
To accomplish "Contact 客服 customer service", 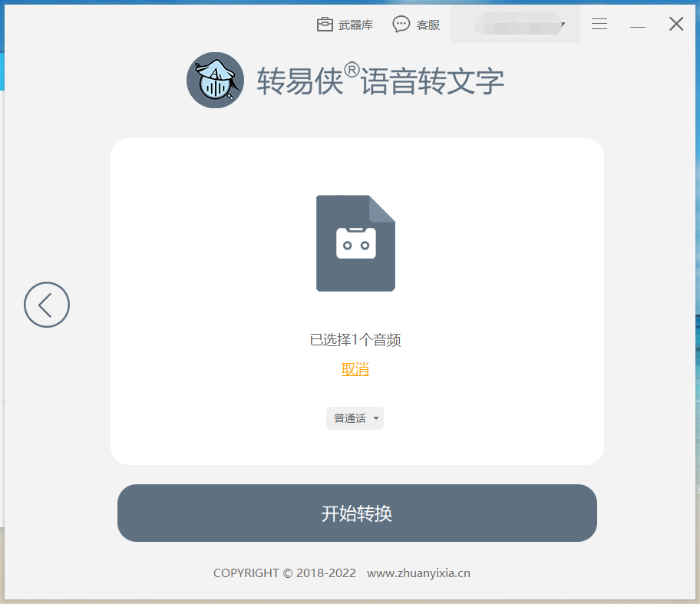I will tap(416, 25).
